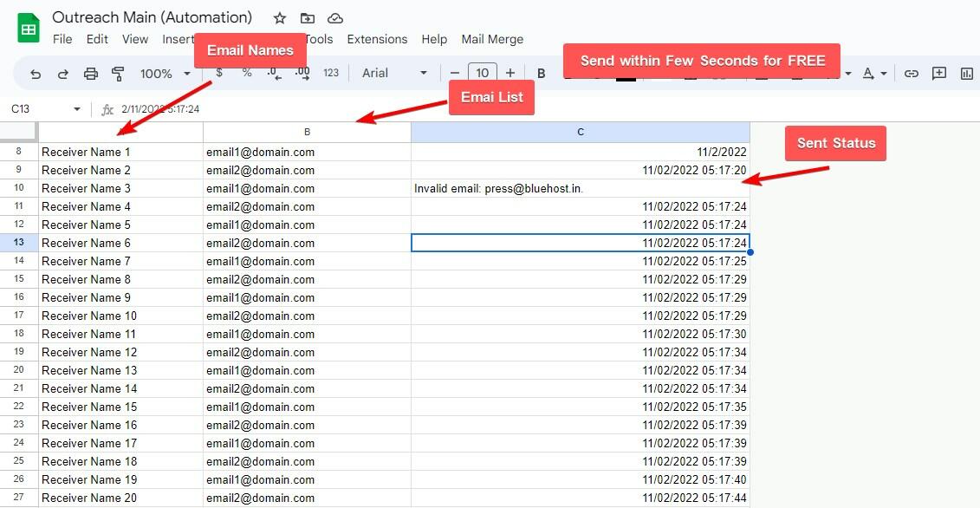This screenshot has width=980, height=508.
Task: Click the text rotation icon
Action: 868,74
